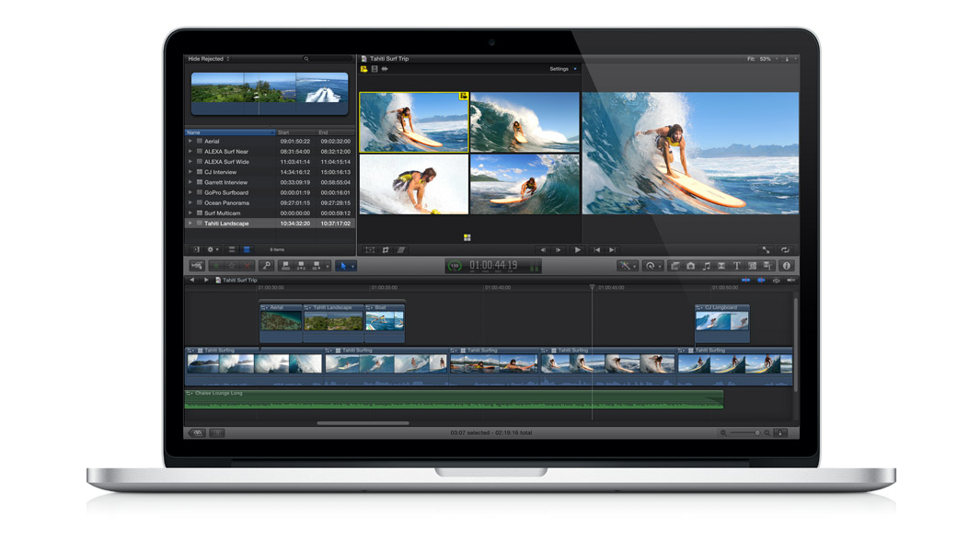The width and height of the screenshot is (980, 540).
Task: Select the crop tool in viewer
Action: click(386, 250)
